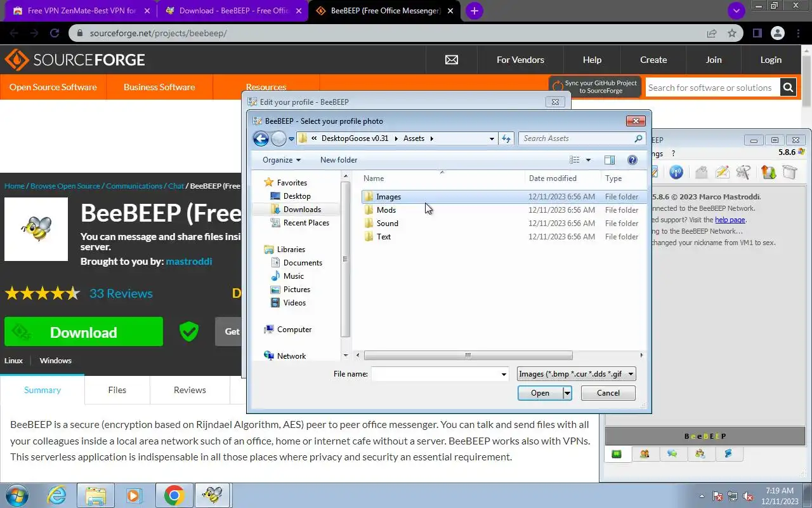Image resolution: width=812 pixels, height=508 pixels.
Task: Select Recent Places in navigation pane
Action: (x=306, y=223)
